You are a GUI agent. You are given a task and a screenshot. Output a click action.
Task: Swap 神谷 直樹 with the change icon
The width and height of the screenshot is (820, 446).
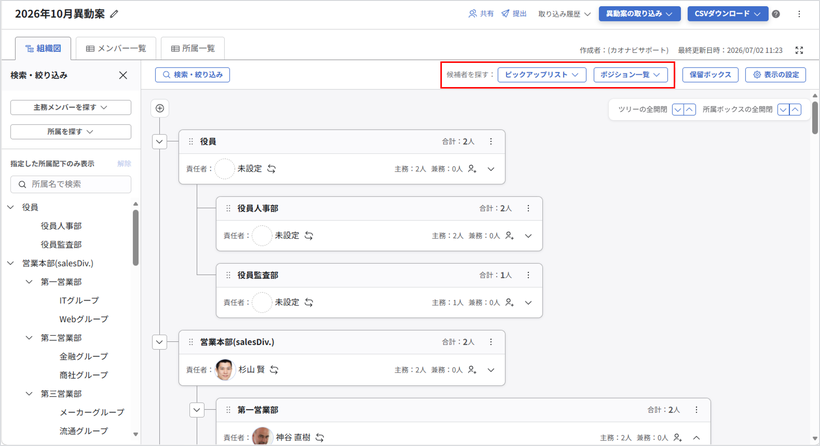click(320, 438)
